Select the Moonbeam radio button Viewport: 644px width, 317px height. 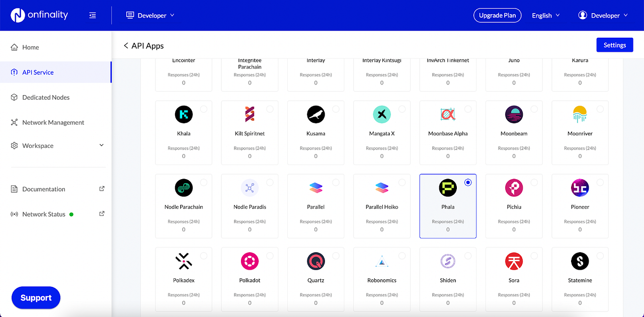pyautogui.click(x=534, y=109)
